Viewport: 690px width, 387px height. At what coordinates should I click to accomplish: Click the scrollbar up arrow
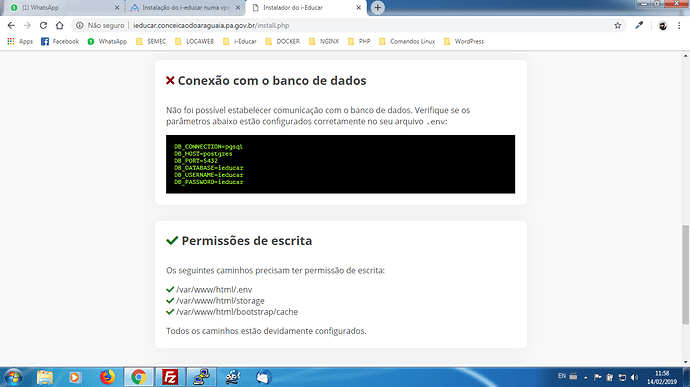click(686, 56)
